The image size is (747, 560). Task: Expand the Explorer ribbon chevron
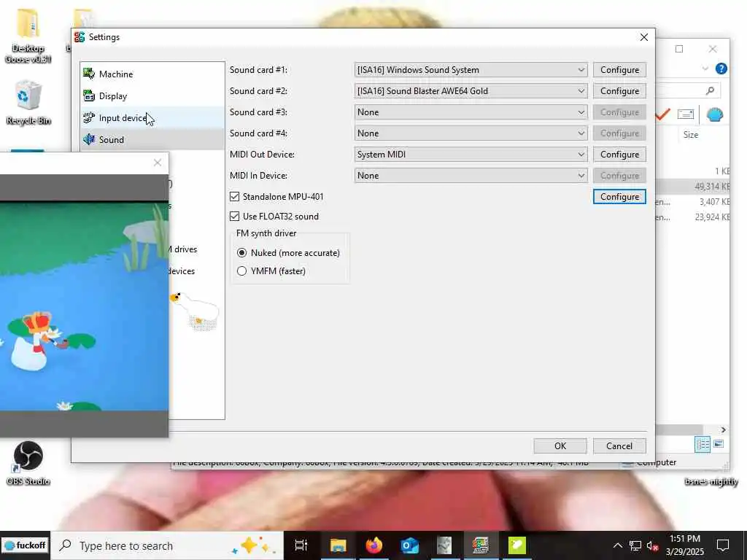pyautogui.click(x=705, y=69)
